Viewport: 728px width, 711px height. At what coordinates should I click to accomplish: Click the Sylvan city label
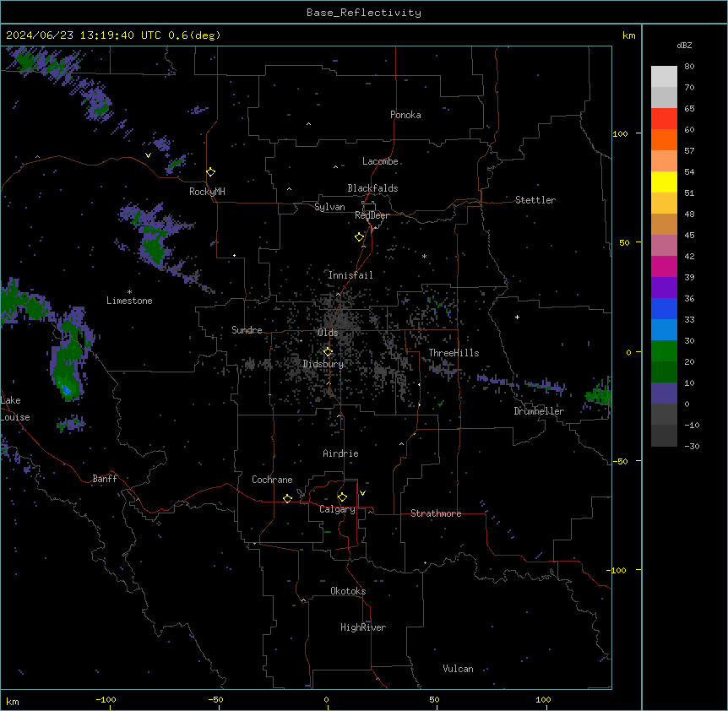(329, 207)
